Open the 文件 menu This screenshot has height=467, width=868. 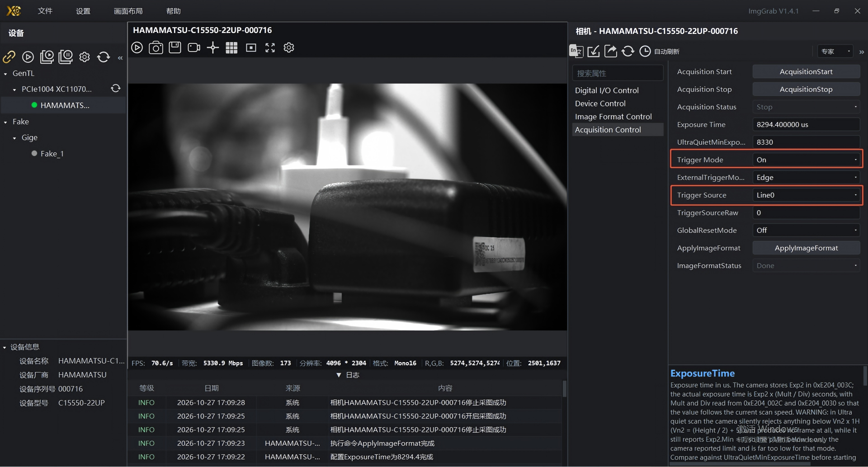[x=45, y=11]
